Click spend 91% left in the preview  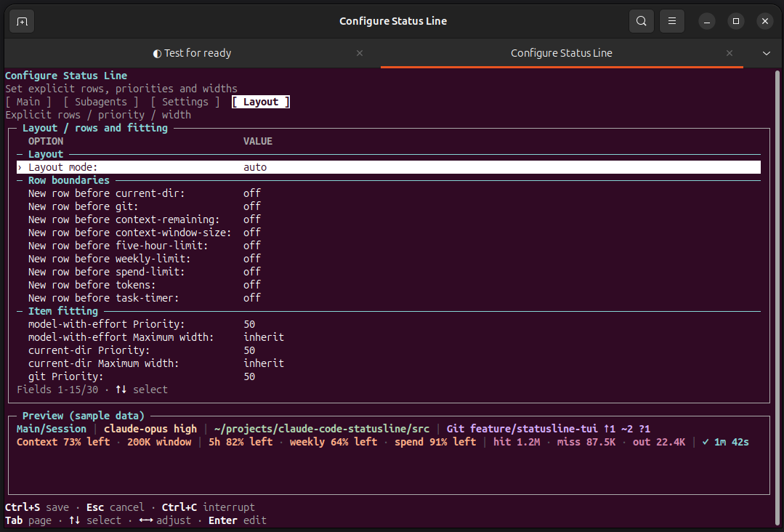point(435,442)
